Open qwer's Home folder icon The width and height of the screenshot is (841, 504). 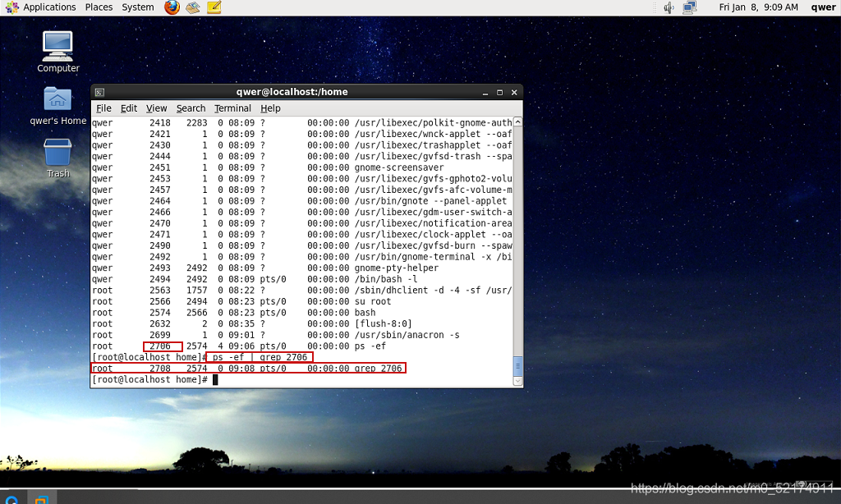[x=58, y=106]
